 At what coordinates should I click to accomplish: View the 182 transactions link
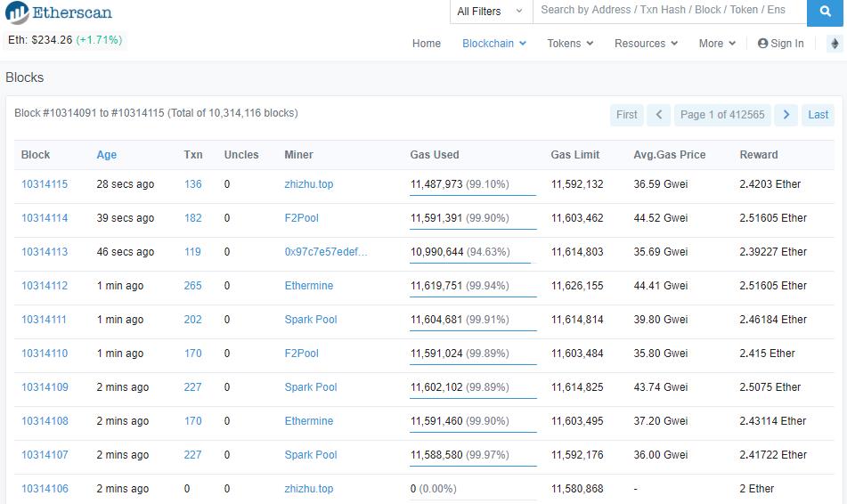click(193, 218)
